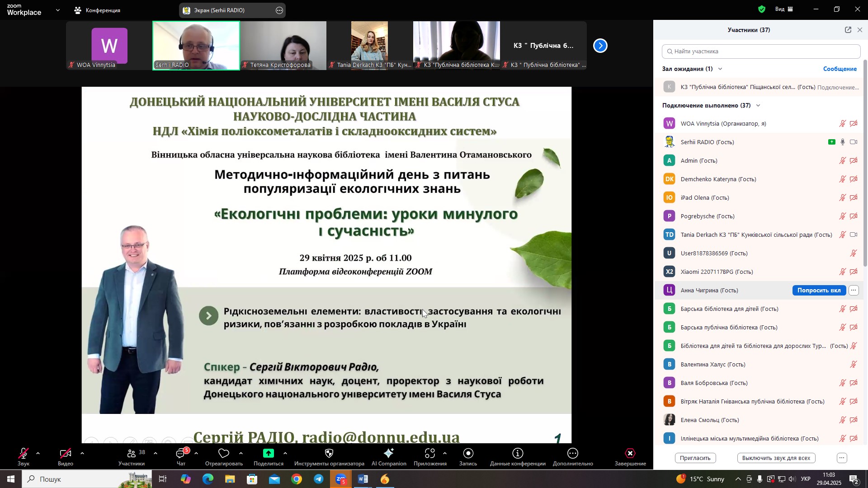Show next video thumbnails with arrow
This screenshot has height=488, width=868.
coord(600,46)
